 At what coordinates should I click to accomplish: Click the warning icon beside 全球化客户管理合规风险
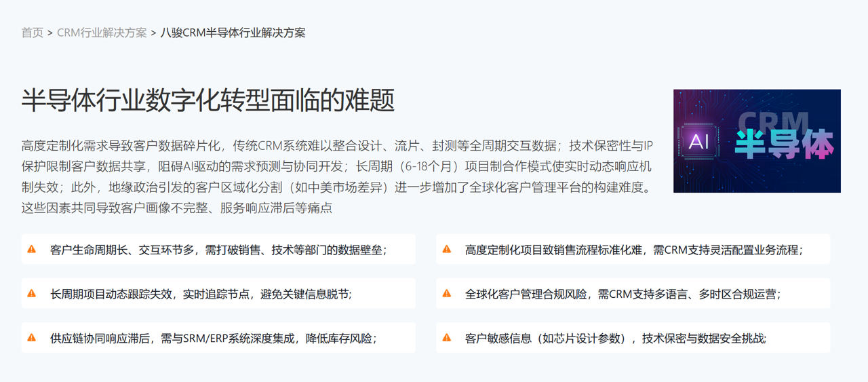click(x=446, y=294)
